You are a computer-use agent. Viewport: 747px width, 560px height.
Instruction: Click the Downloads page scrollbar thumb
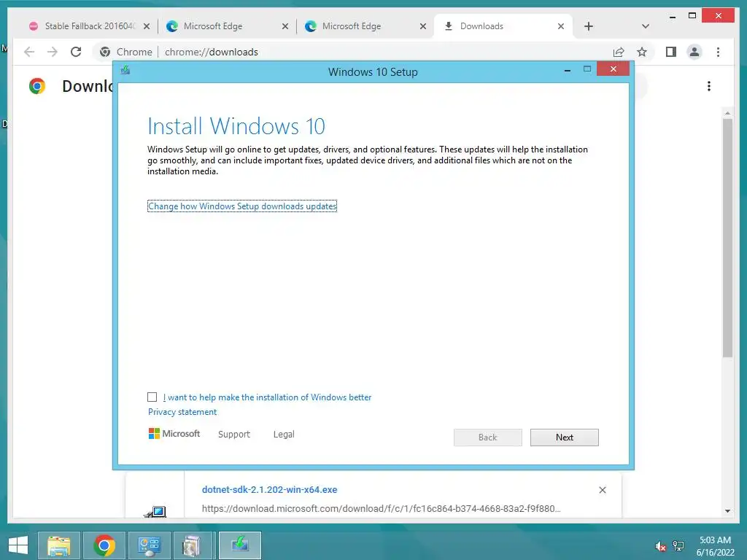727,237
